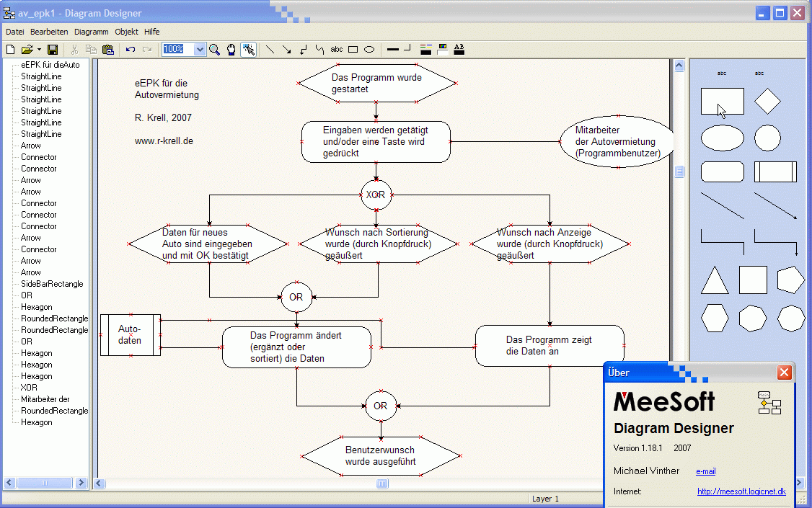Select the zoom magnifier tool
Screen dimensions: 812x508
coord(214,50)
